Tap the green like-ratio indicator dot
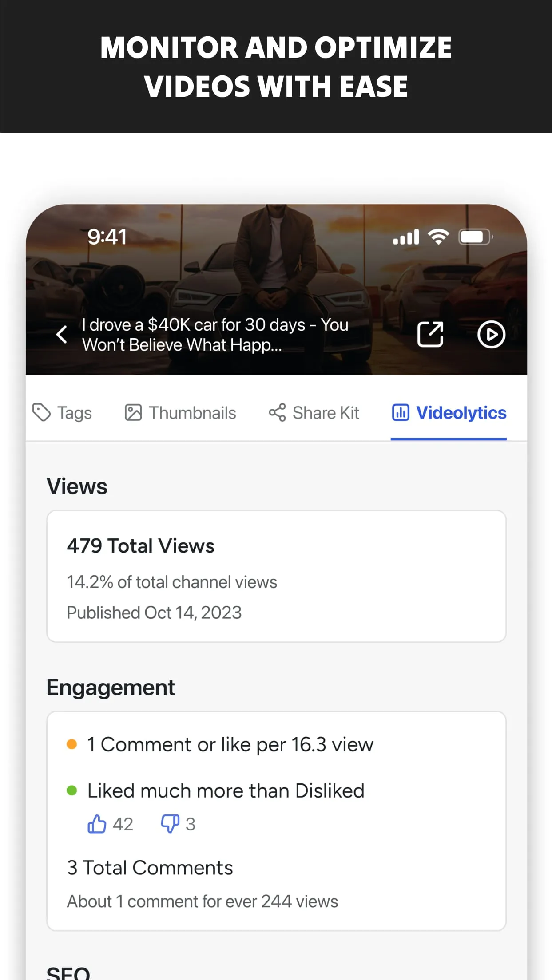 click(x=71, y=790)
